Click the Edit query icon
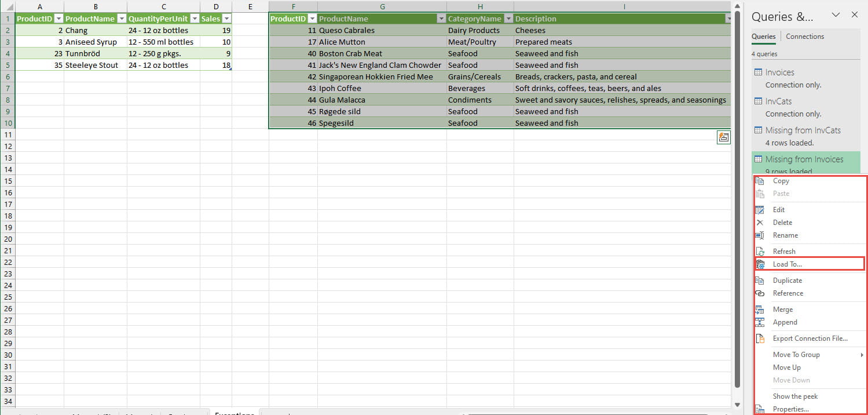 tap(760, 210)
